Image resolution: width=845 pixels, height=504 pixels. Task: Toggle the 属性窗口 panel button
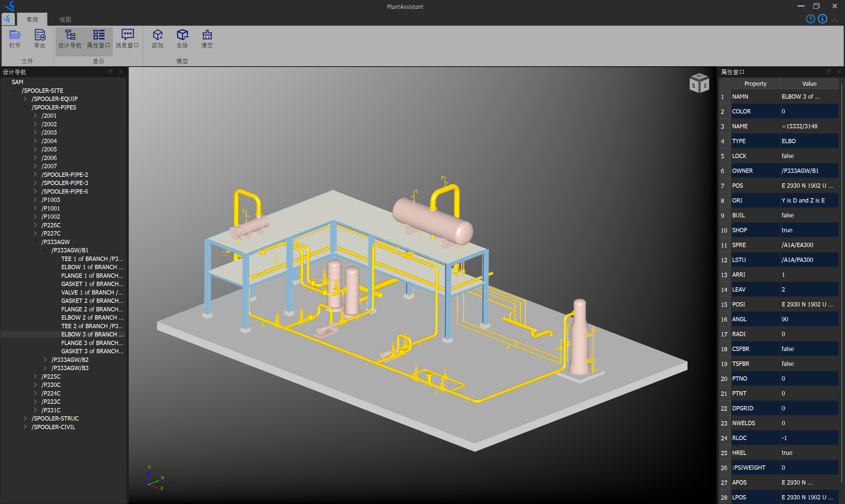99,38
